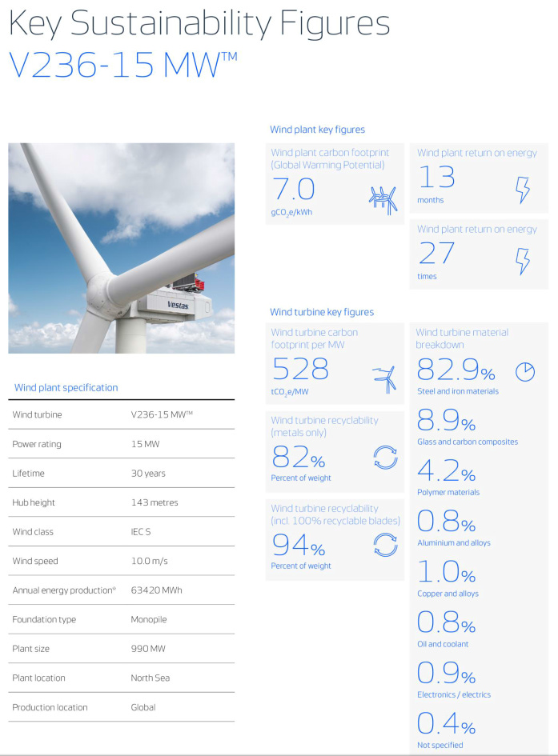This screenshot has height=756, width=558.
Task: Click the '63420 MWh' table cell
Action: click(x=157, y=590)
